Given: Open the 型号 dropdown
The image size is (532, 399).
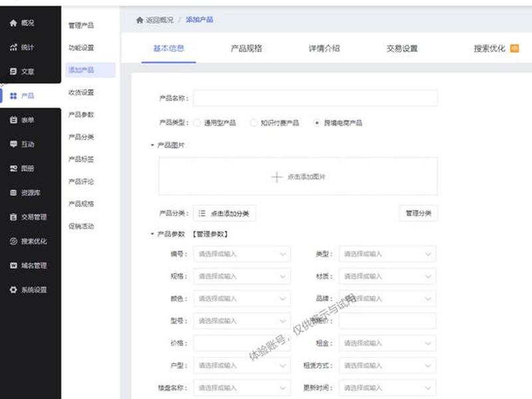Looking at the screenshot, I should pyautogui.click(x=242, y=321).
